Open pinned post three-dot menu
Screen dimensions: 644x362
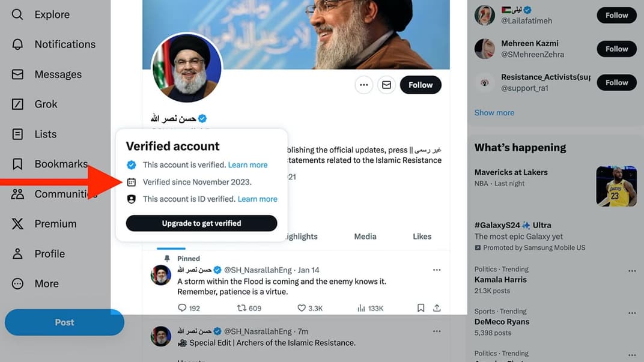(x=437, y=270)
